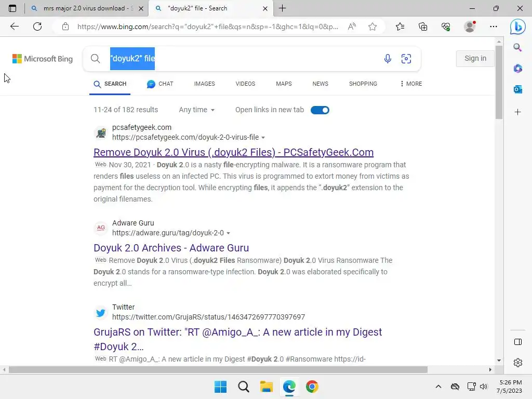Go to Microsoft Bing homepage logo
The height and width of the screenshot is (399, 532).
43,59
